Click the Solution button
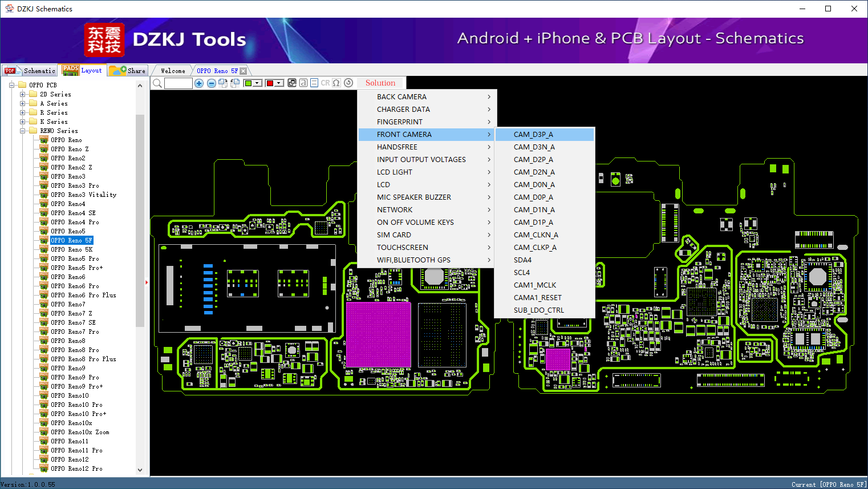 [x=380, y=83]
